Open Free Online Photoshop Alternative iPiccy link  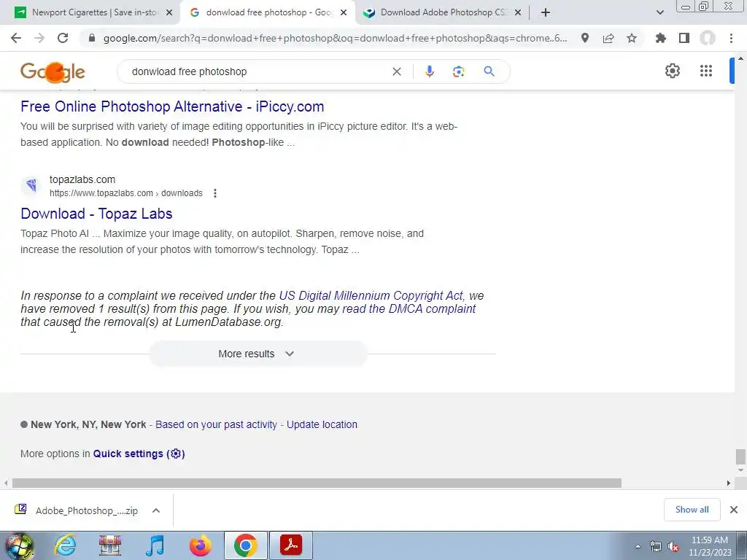coord(172,106)
